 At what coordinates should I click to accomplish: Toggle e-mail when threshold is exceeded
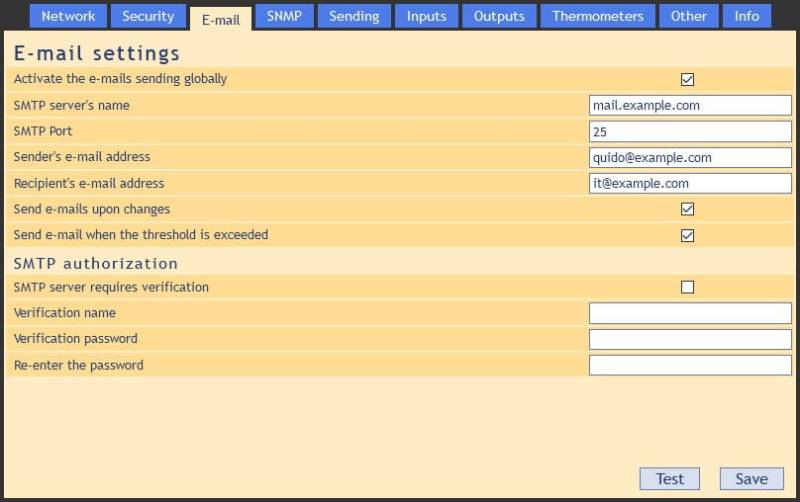coord(687,236)
